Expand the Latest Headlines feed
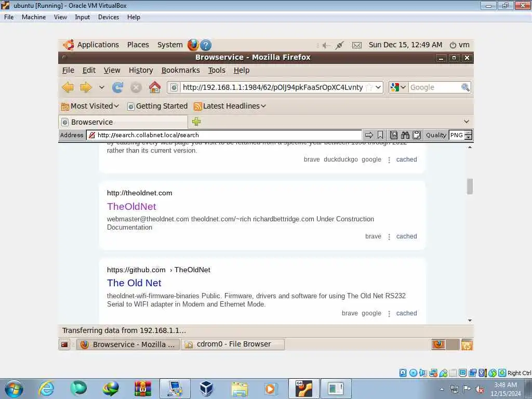 [230, 106]
